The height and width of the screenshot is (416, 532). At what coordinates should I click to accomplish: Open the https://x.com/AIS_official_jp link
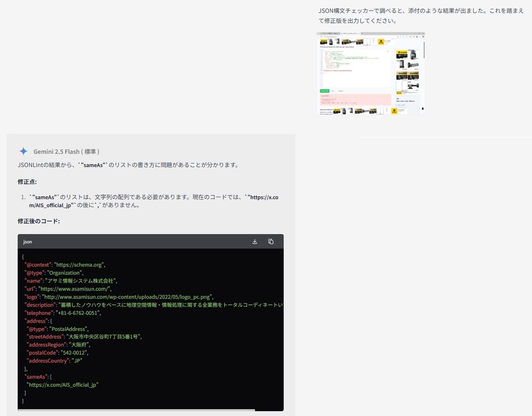(x=62, y=384)
